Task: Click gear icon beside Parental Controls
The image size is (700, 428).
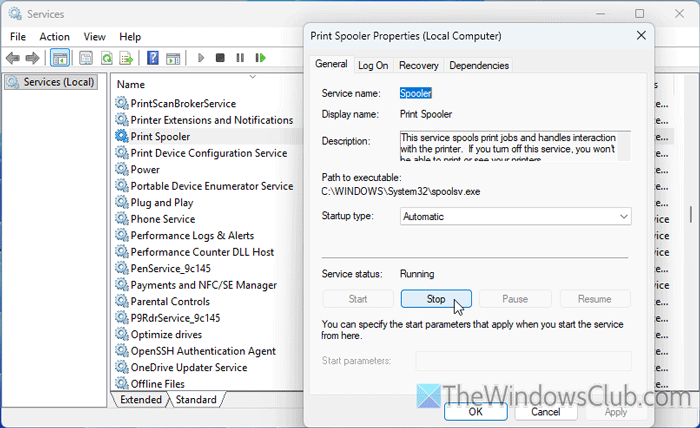Action: click(x=121, y=301)
